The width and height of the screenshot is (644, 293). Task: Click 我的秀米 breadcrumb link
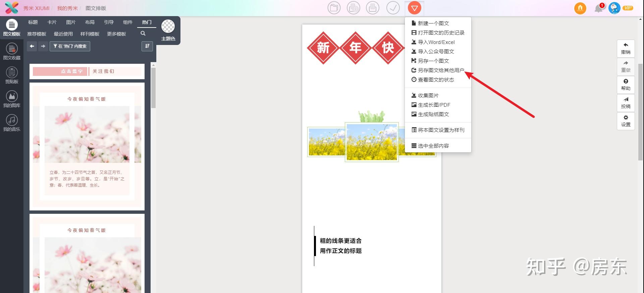[x=67, y=8]
